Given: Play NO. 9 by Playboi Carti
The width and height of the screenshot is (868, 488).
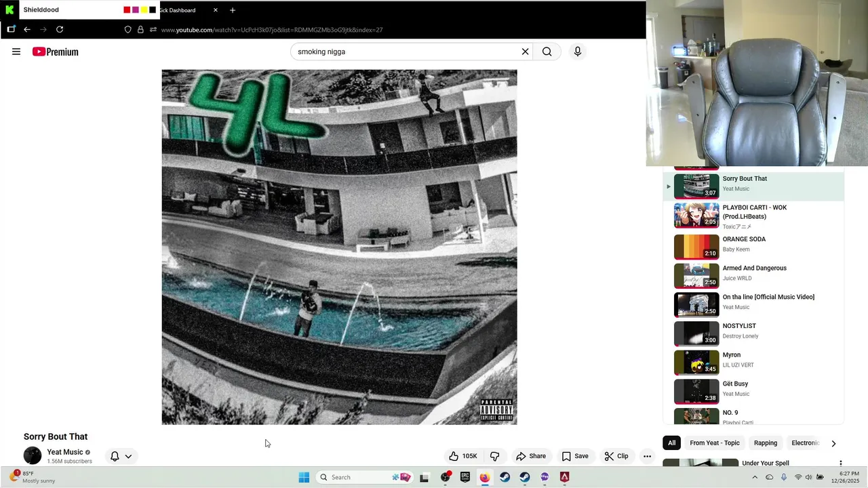Looking at the screenshot, I should [753, 415].
